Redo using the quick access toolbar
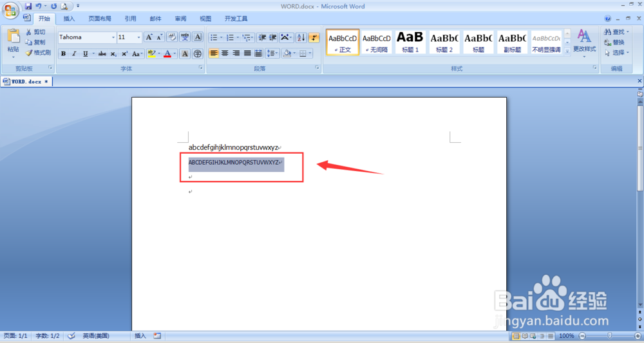 [54, 6]
